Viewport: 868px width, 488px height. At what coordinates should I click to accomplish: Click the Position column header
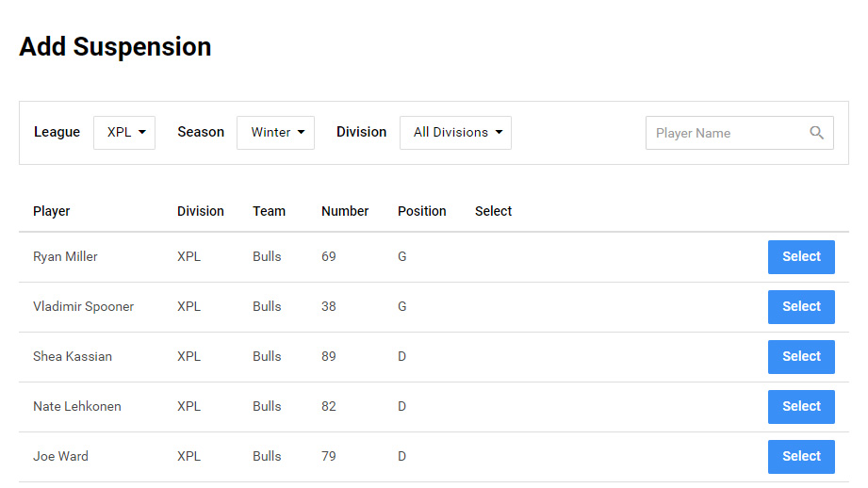(422, 211)
